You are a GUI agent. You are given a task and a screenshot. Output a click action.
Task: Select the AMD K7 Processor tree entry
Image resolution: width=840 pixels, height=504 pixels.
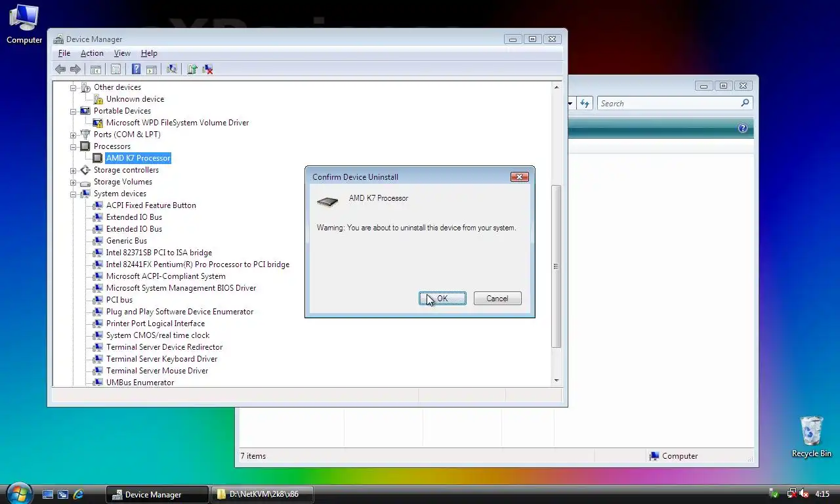click(138, 158)
